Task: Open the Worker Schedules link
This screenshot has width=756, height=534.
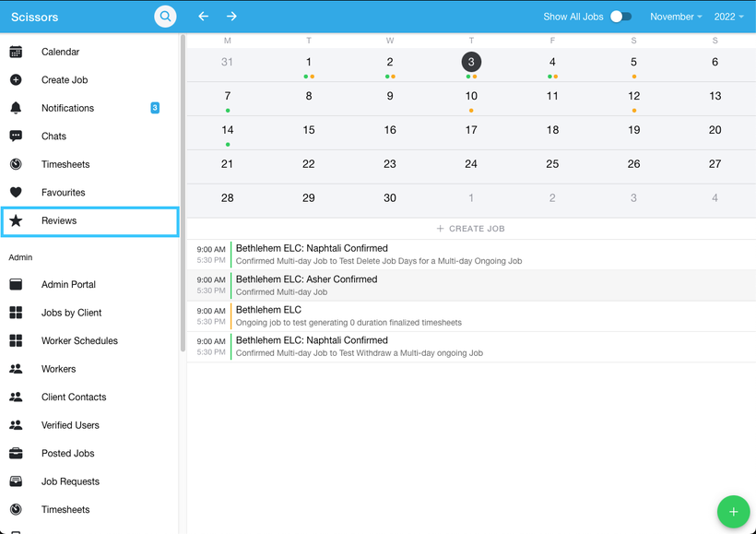Action: [79, 340]
